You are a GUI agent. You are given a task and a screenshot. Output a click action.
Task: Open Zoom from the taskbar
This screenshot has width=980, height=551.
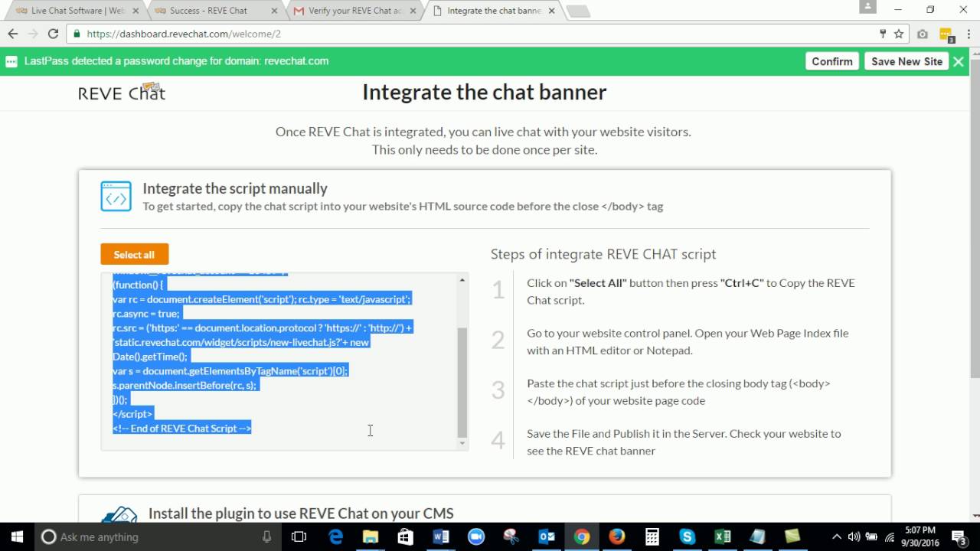click(x=476, y=536)
